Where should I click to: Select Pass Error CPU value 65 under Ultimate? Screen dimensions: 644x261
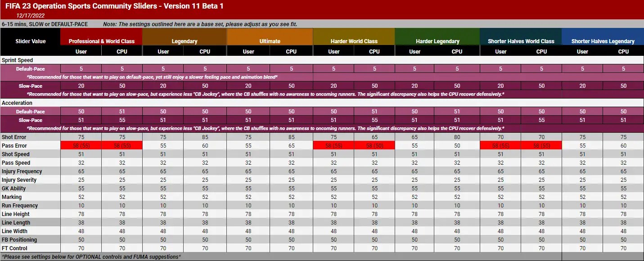(x=292, y=146)
